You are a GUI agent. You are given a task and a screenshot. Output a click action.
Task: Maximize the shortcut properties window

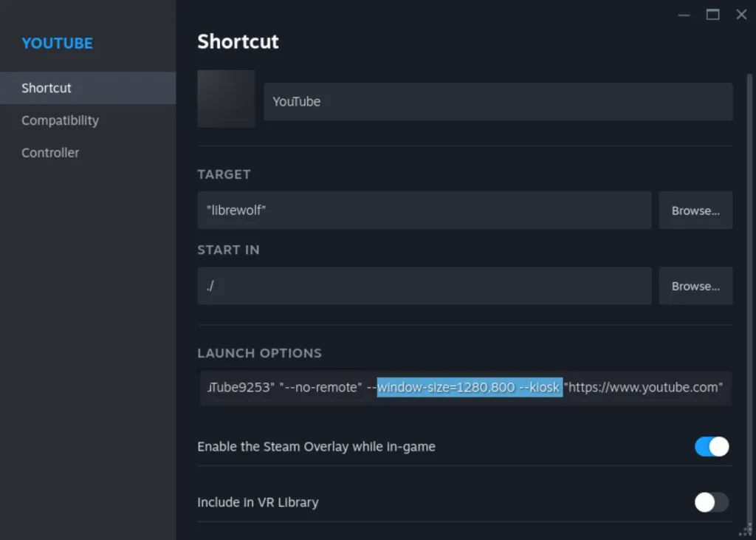tap(713, 15)
